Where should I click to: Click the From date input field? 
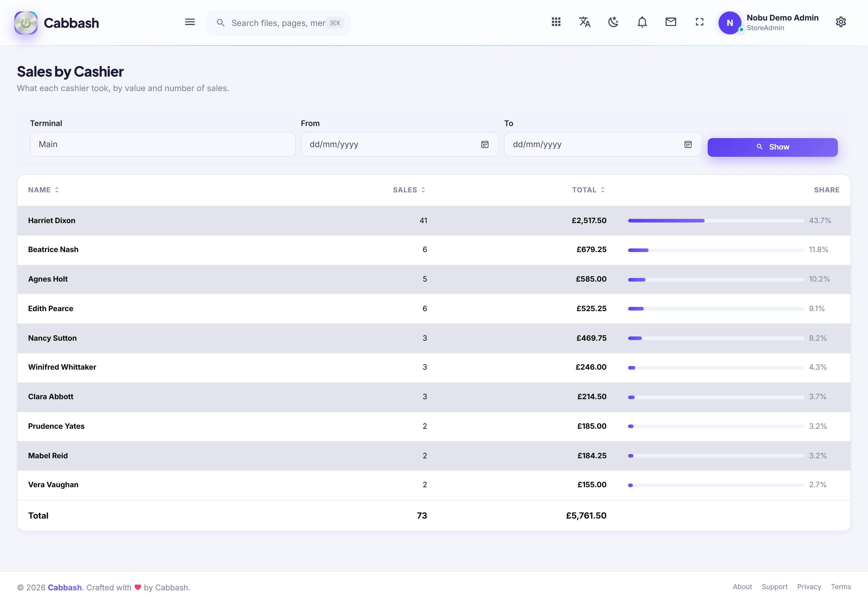pyautogui.click(x=400, y=144)
